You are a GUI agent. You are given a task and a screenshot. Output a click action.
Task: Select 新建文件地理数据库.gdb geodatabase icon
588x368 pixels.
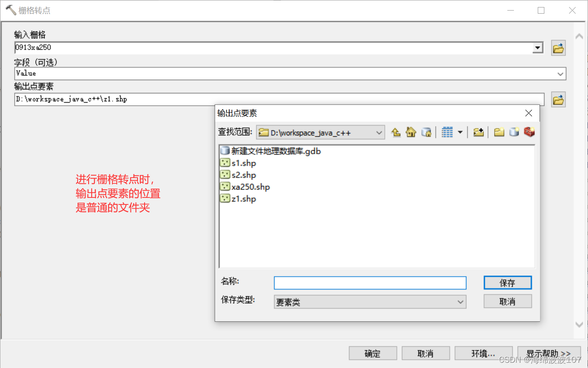point(225,151)
